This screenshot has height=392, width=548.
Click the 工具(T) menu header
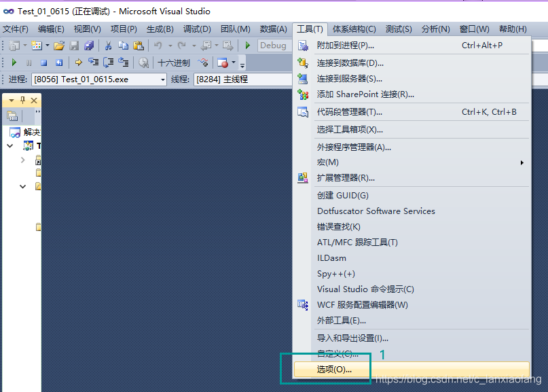click(x=310, y=29)
